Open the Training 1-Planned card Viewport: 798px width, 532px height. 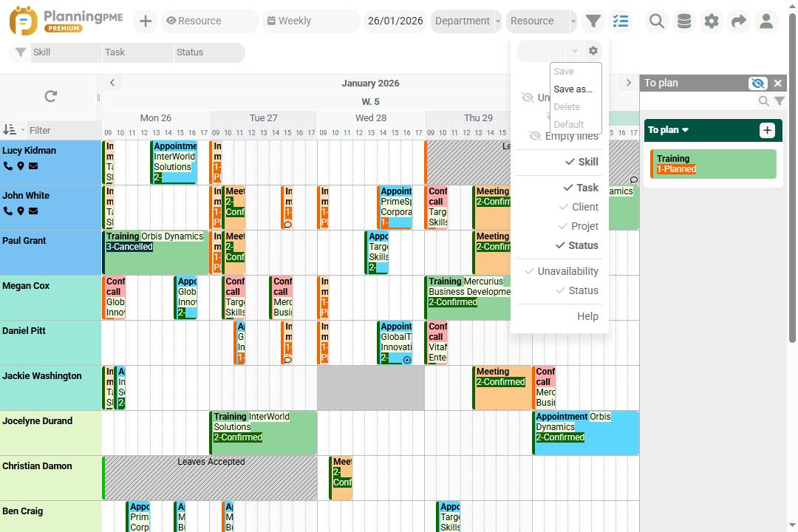(x=714, y=164)
